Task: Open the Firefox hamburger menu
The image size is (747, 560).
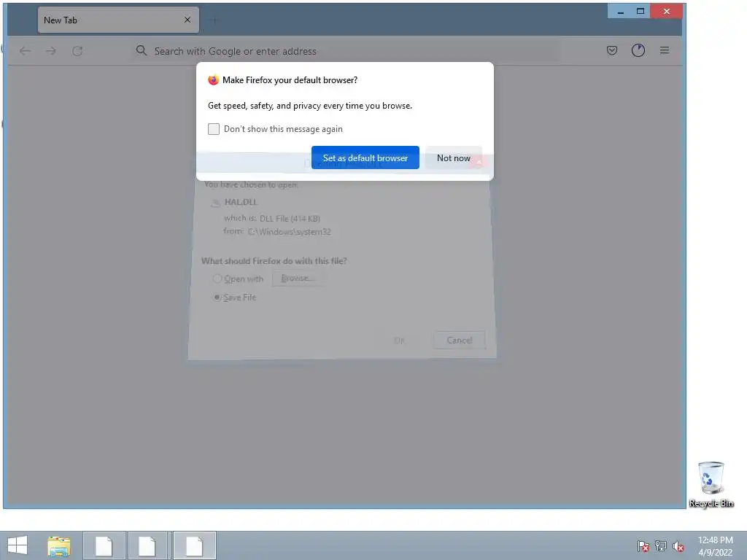Action: click(x=665, y=50)
